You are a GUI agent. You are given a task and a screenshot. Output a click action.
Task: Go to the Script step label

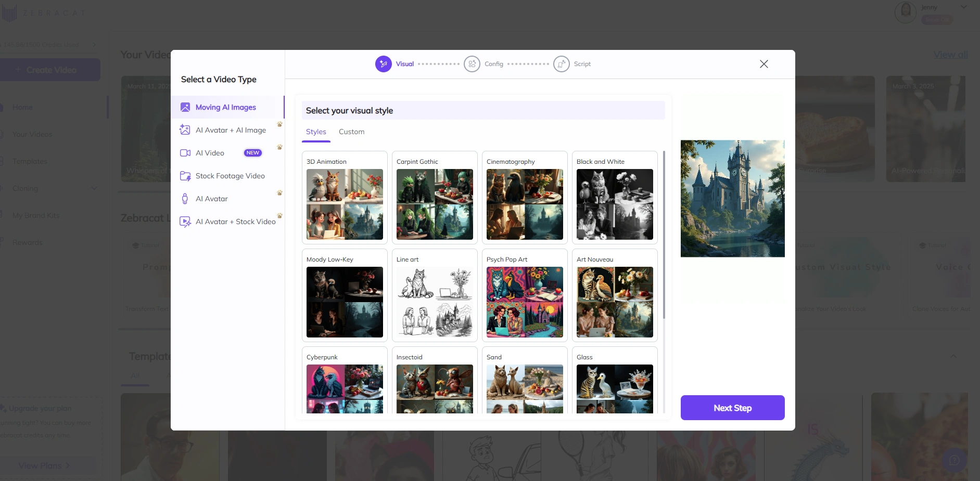pyautogui.click(x=582, y=64)
